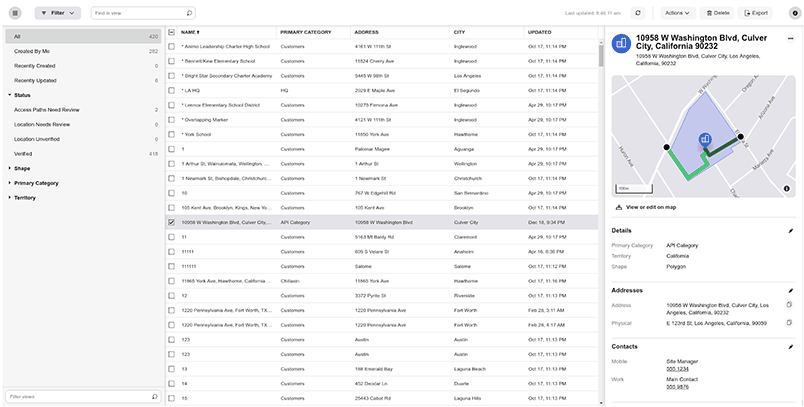Viewport: 804px width, 407px height.
Task: Check the Bright Star Secondary Charter Academy row
Action: point(171,76)
